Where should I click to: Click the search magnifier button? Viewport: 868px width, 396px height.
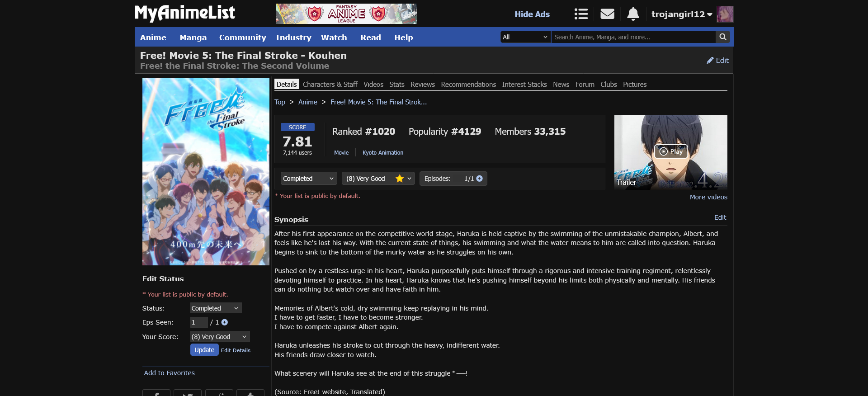pos(723,37)
